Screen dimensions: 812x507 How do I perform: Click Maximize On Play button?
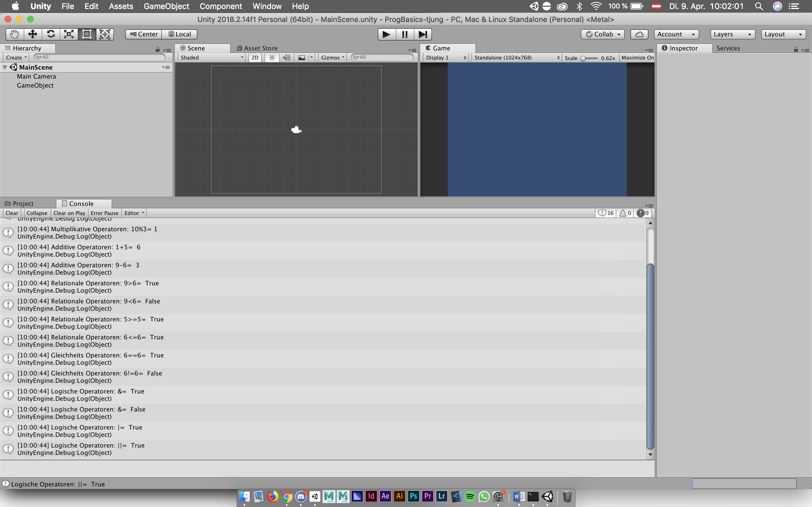(x=637, y=58)
